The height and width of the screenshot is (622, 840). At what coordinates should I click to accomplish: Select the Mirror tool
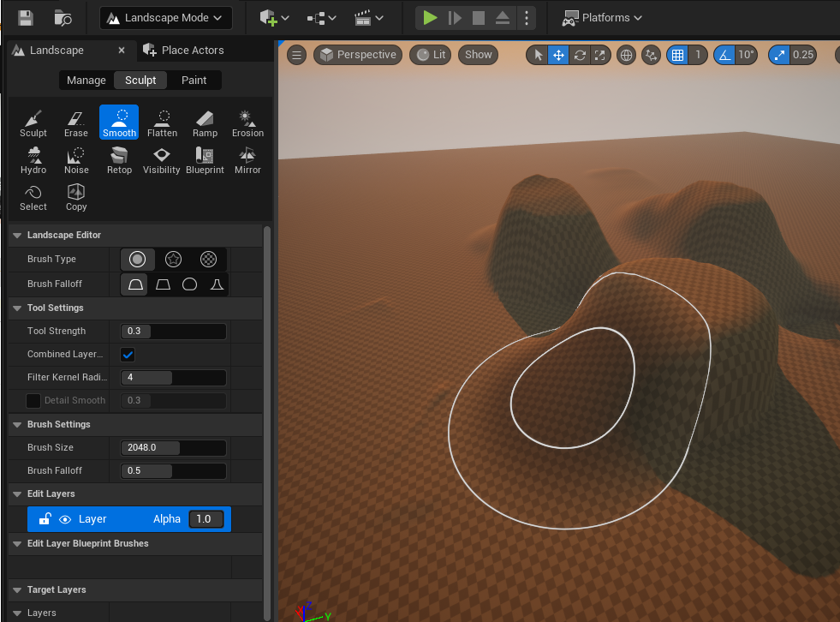click(x=247, y=160)
